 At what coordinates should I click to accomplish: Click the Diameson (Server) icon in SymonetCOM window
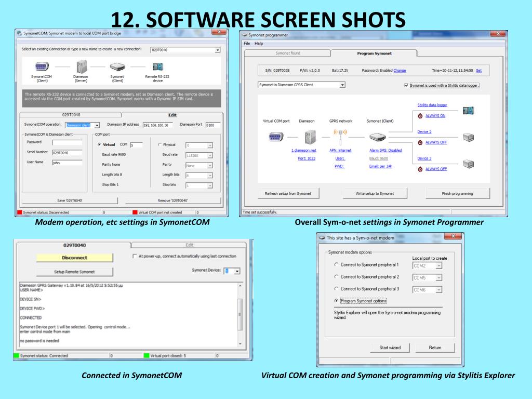[81, 66]
